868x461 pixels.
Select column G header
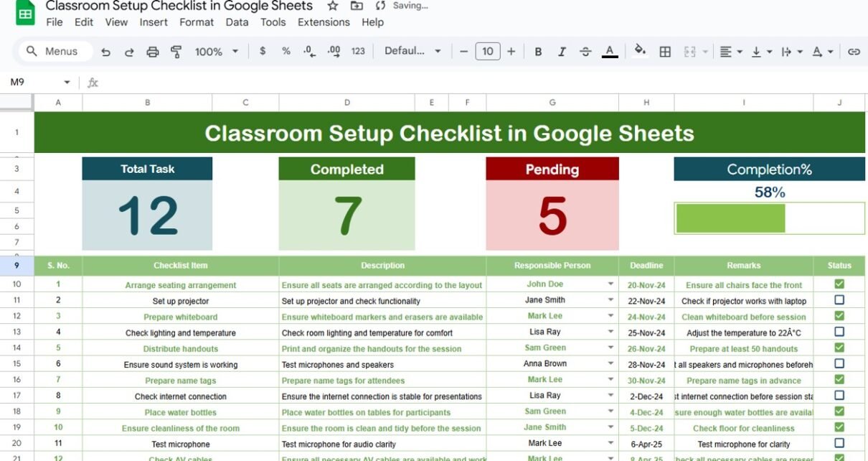click(552, 103)
